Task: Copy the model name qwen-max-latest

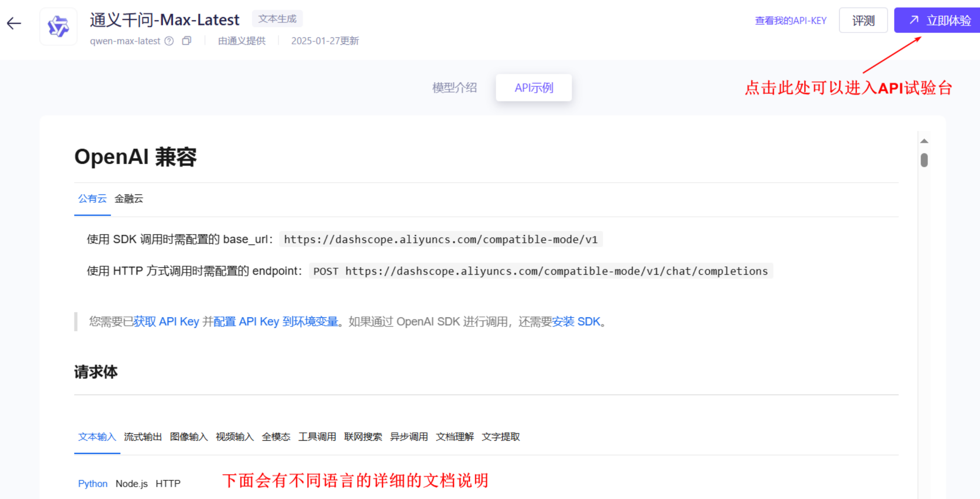Action: click(x=186, y=40)
